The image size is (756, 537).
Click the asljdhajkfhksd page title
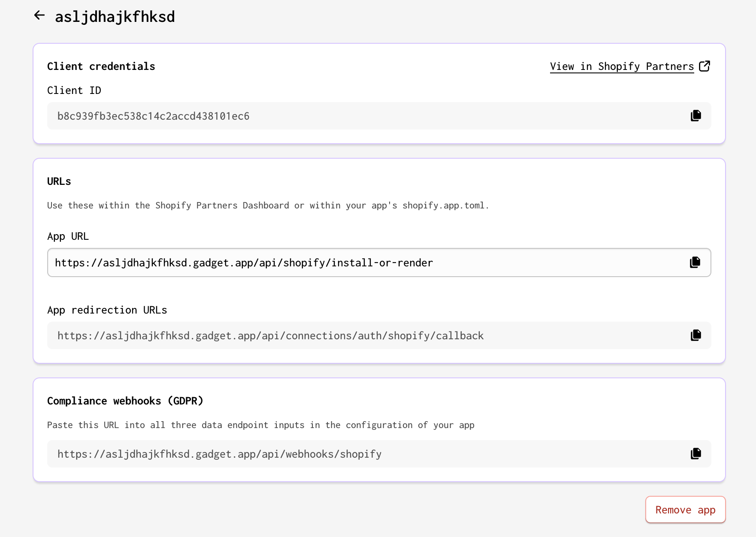(x=115, y=17)
